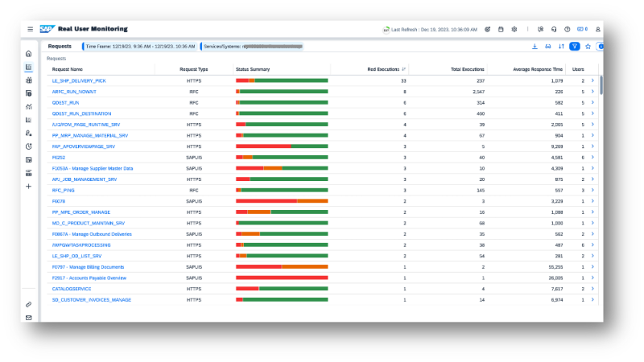Open the hamburger navigation menu
This screenshot has width=644, height=362.
(30, 29)
